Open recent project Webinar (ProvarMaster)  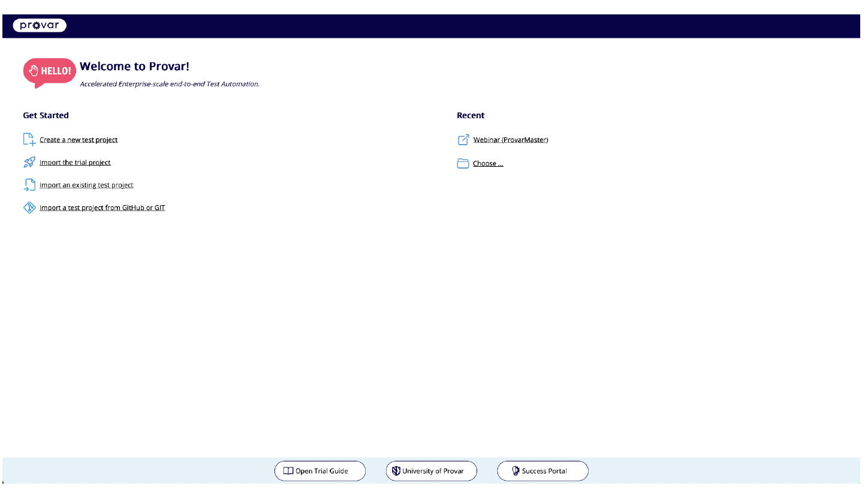pos(511,140)
